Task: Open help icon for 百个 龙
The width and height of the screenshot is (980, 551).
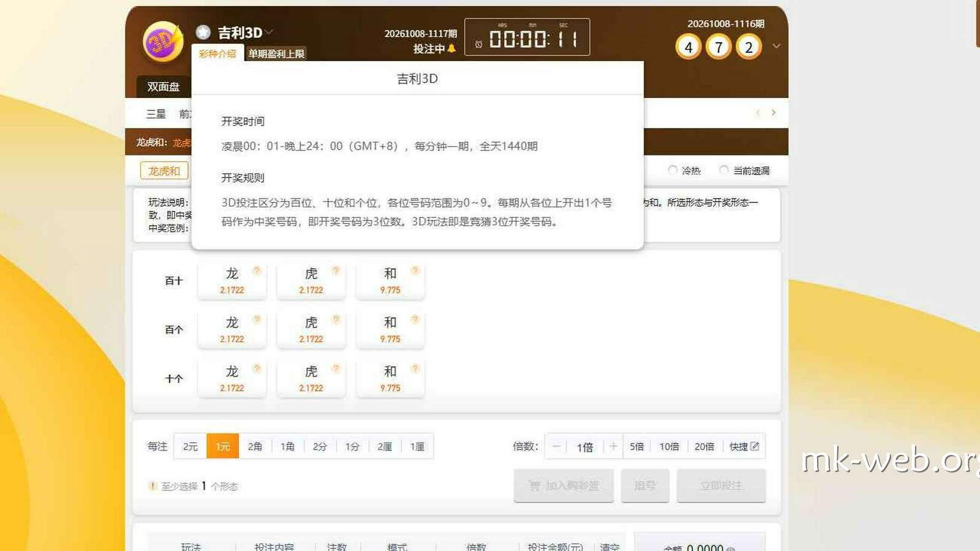Action: (257, 319)
